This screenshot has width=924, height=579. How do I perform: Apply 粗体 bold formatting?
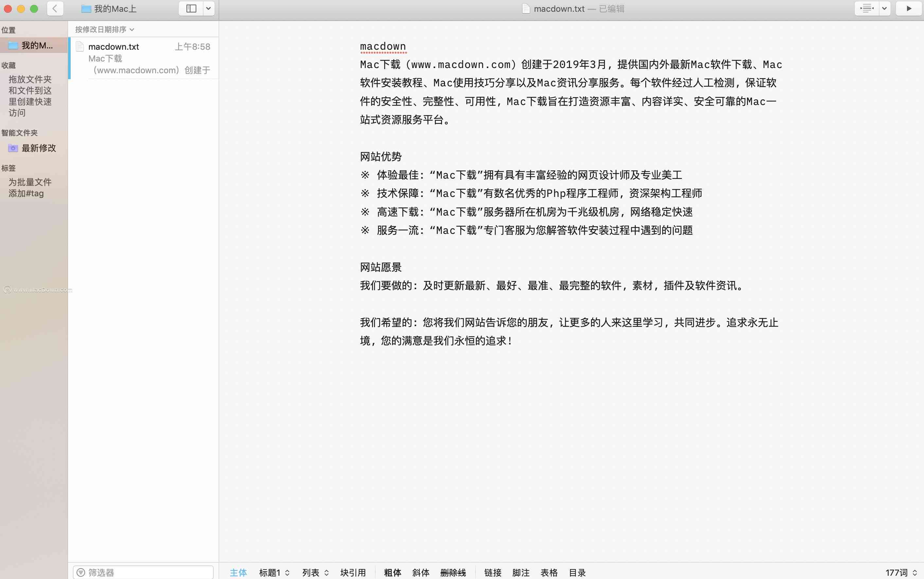click(x=393, y=572)
